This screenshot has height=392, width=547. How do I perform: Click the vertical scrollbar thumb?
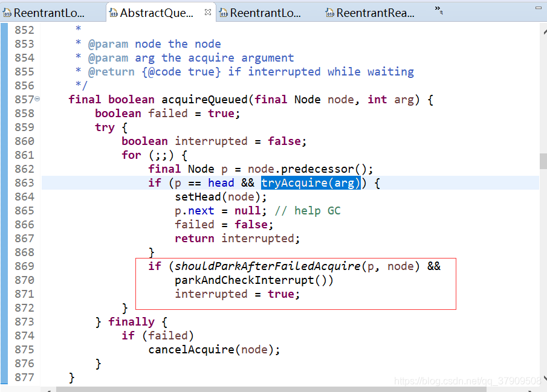tap(543, 161)
